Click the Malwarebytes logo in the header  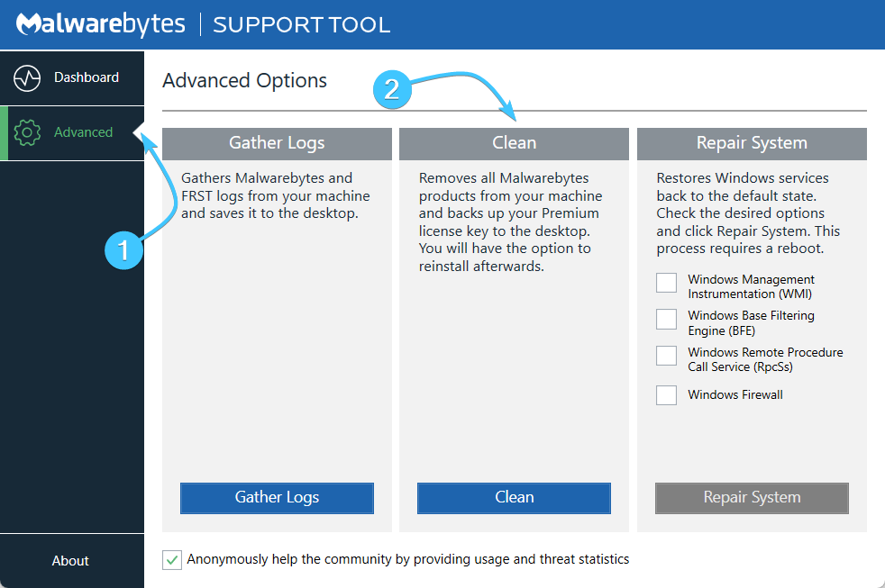pyautogui.click(x=100, y=24)
